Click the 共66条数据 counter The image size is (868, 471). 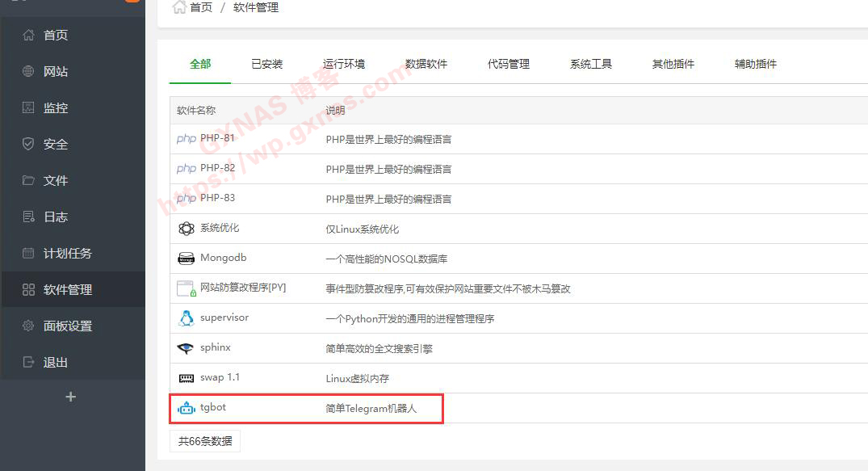coord(205,441)
